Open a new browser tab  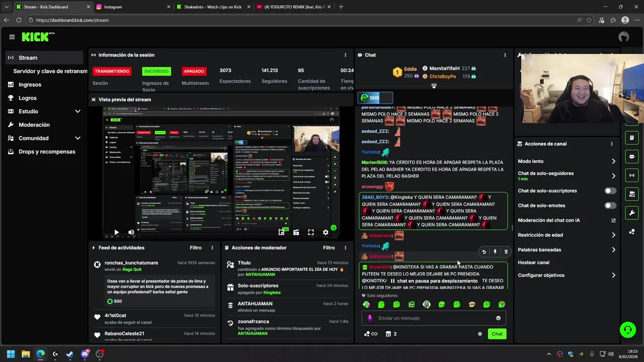click(x=341, y=7)
